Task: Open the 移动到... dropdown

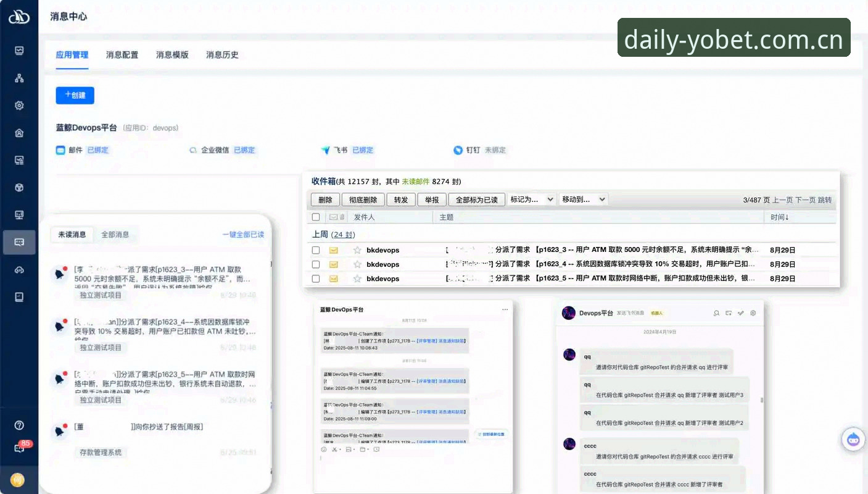Action: click(x=584, y=199)
